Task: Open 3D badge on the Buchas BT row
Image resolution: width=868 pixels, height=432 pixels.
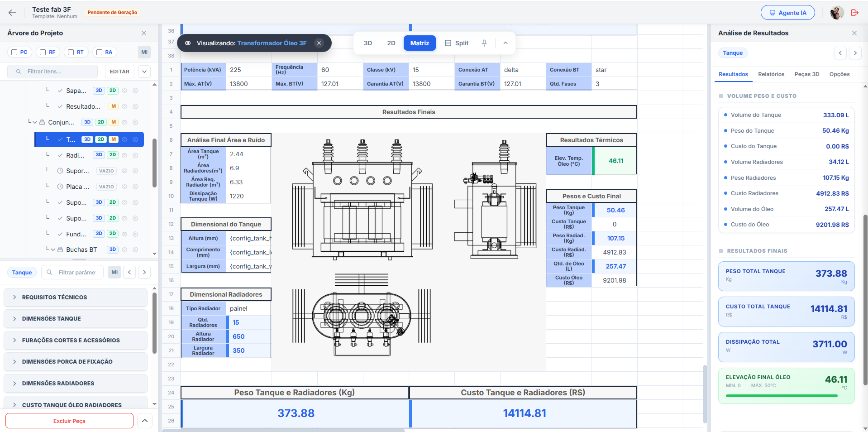Action: 113,250
